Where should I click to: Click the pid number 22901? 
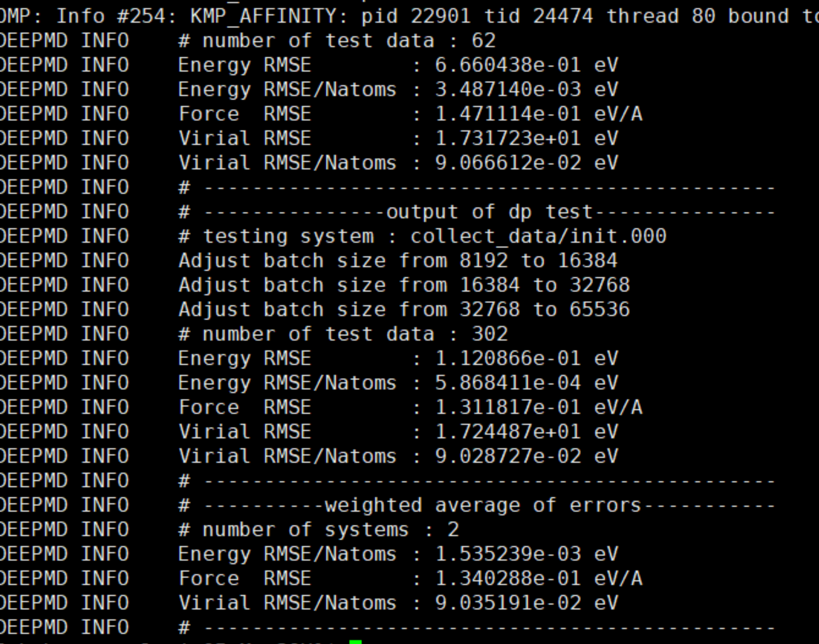(441, 16)
